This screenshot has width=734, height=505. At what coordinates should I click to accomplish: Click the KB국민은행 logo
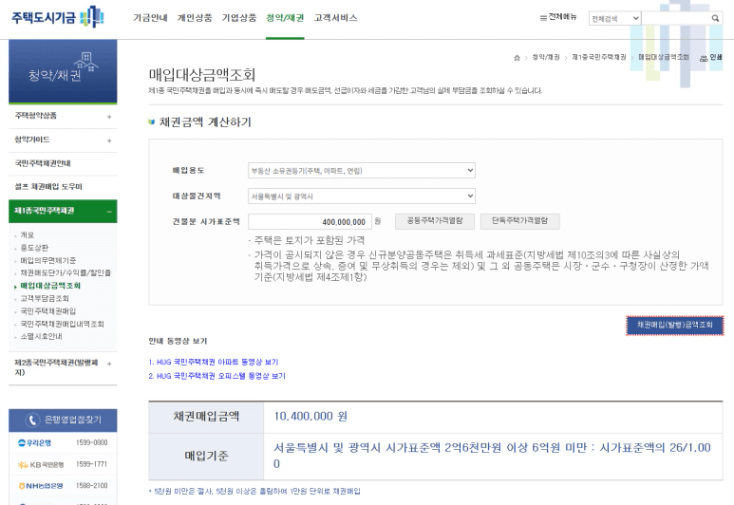[41, 464]
